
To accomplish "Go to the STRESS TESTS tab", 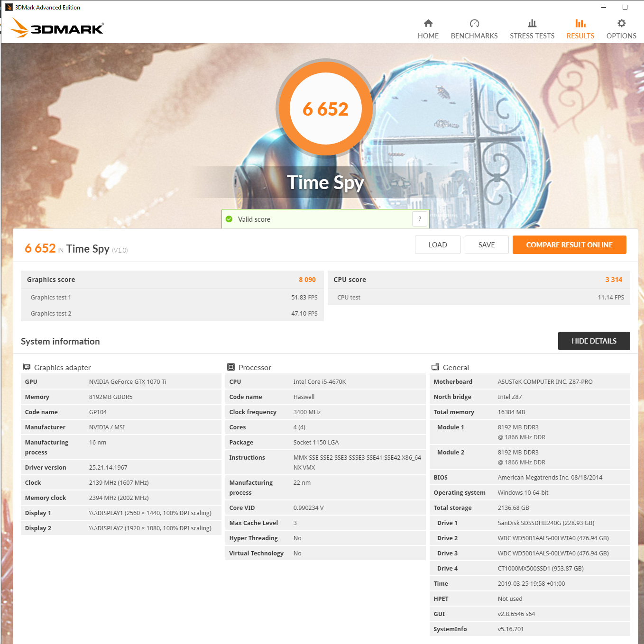I will click(532, 29).
